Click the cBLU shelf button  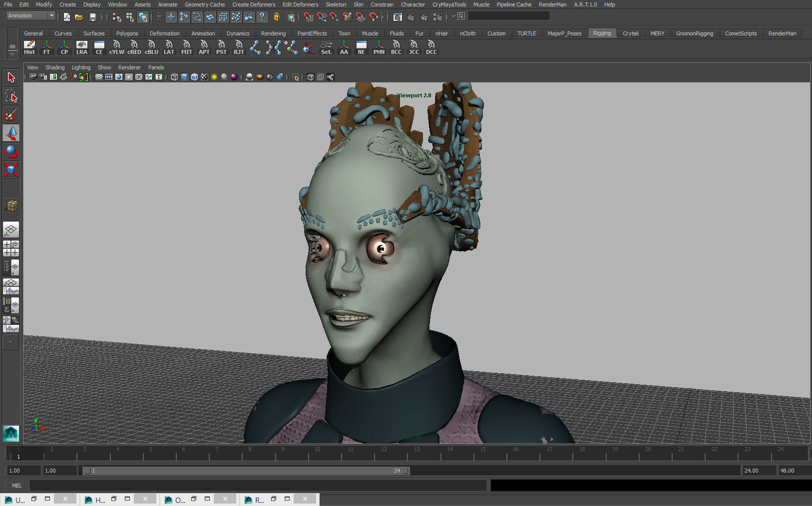click(151, 48)
